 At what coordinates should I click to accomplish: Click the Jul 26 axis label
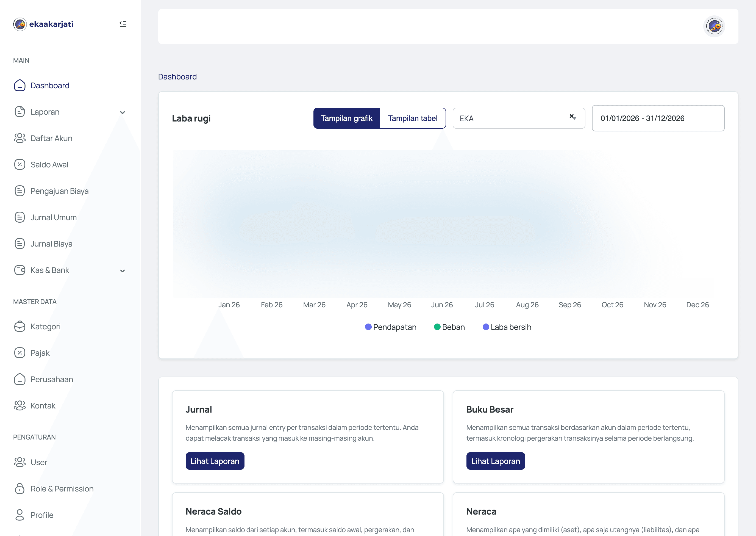tap(485, 305)
